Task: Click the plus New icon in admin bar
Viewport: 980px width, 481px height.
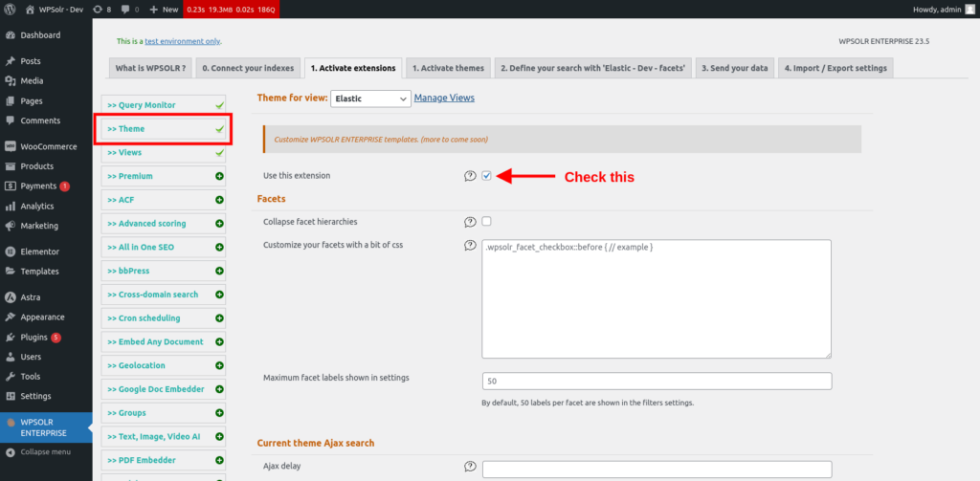Action: click(153, 10)
